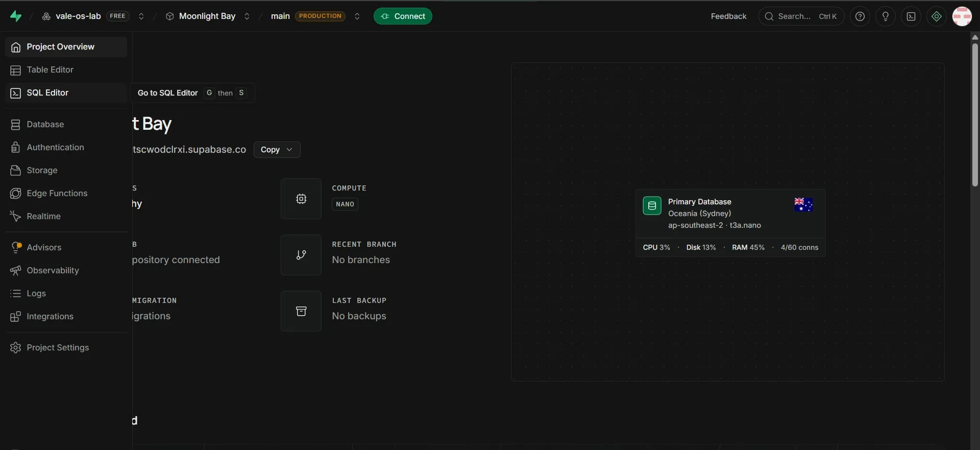Click the Compute chip icon tile

[301, 199]
